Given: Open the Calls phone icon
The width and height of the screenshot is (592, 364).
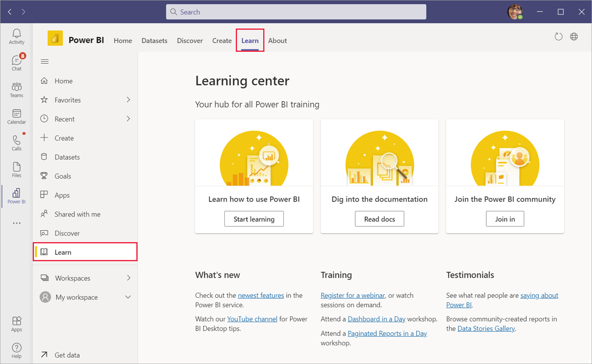Looking at the screenshot, I should tap(17, 143).
